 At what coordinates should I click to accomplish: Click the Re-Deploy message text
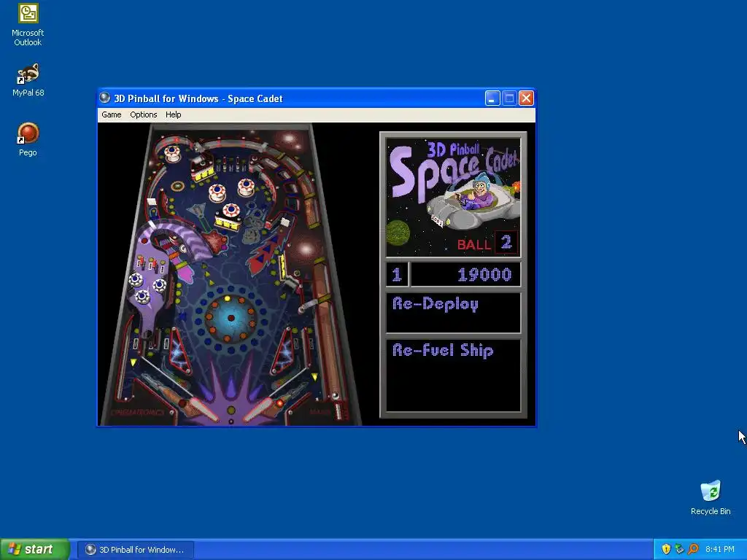coord(436,304)
